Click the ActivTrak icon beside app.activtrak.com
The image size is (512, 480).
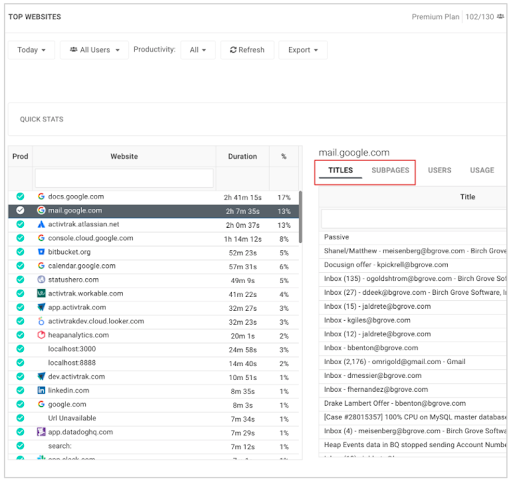pyautogui.click(x=41, y=307)
